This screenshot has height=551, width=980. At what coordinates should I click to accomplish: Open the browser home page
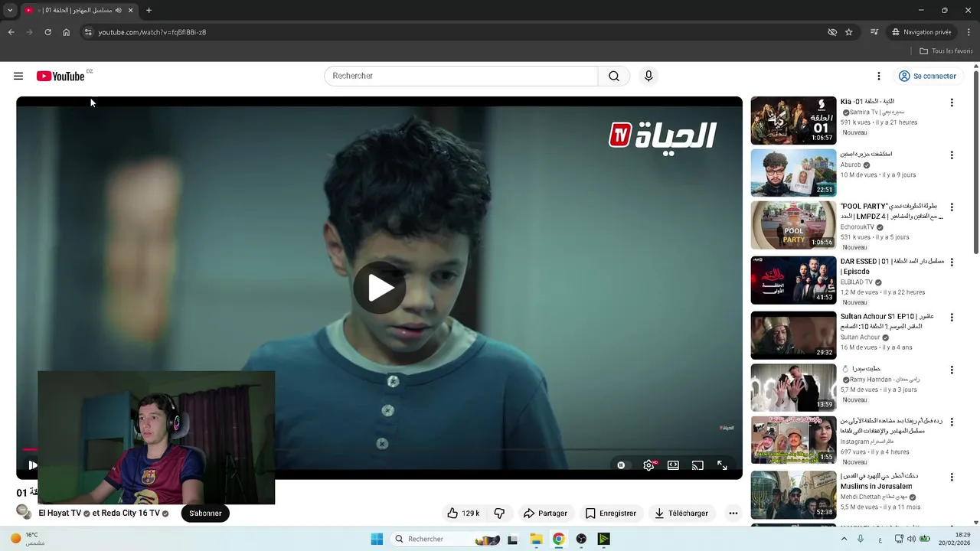[x=66, y=32]
